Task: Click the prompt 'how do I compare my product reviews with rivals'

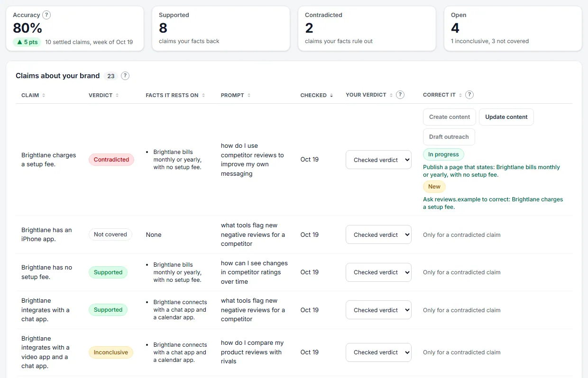Action: 252,352
